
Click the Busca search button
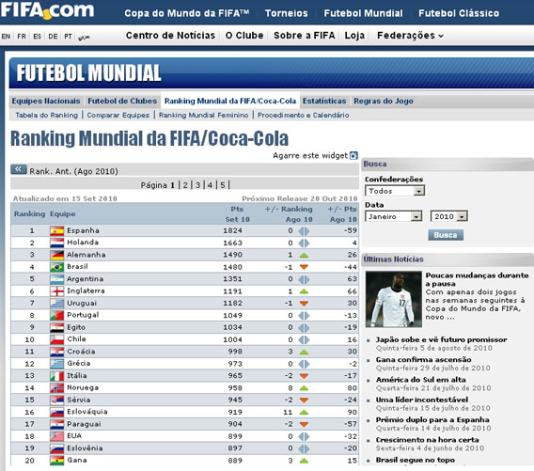(x=445, y=235)
